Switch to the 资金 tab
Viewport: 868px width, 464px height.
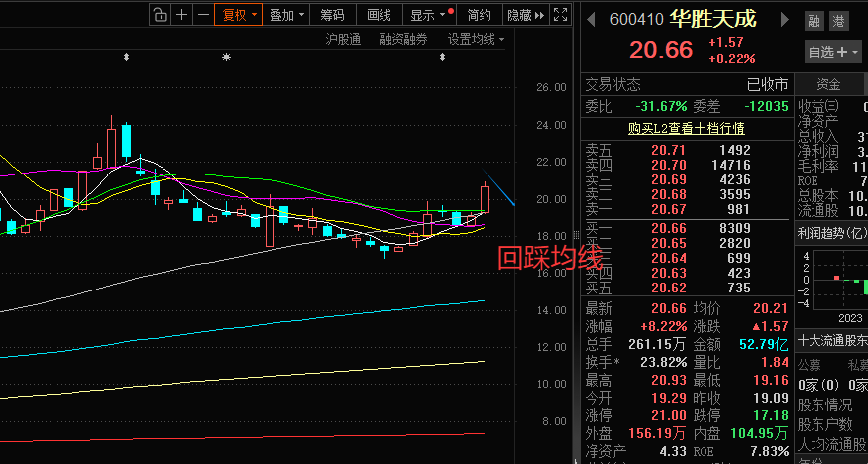[828, 84]
